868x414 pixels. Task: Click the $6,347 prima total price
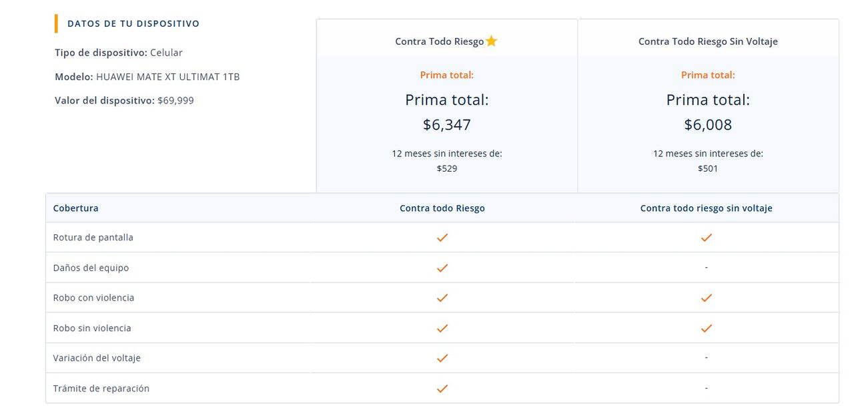point(447,125)
